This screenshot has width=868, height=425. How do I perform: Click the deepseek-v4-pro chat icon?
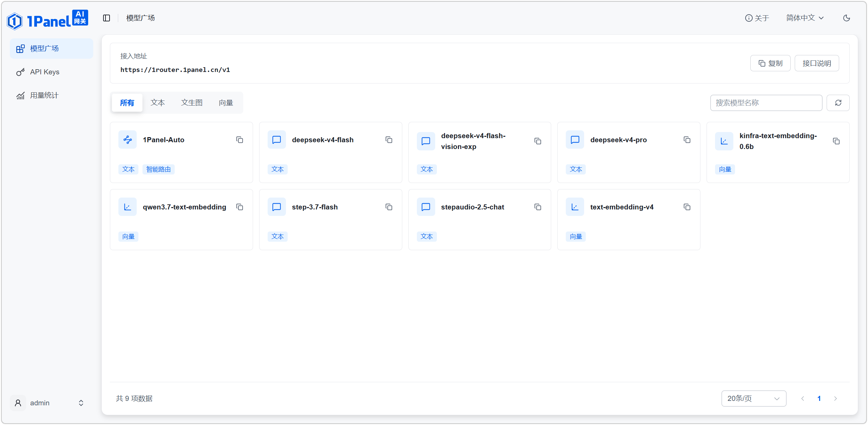pyautogui.click(x=575, y=140)
